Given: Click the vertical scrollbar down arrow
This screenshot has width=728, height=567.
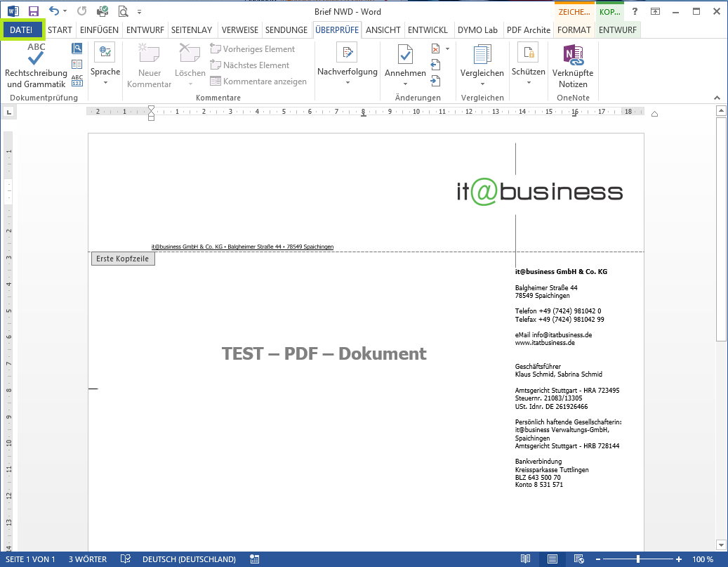Looking at the screenshot, I should click(721, 545).
